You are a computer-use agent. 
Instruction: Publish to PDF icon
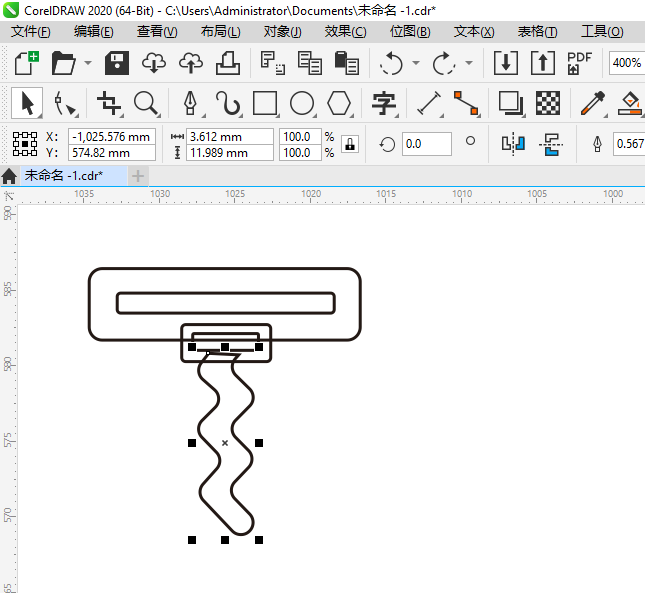coord(579,63)
